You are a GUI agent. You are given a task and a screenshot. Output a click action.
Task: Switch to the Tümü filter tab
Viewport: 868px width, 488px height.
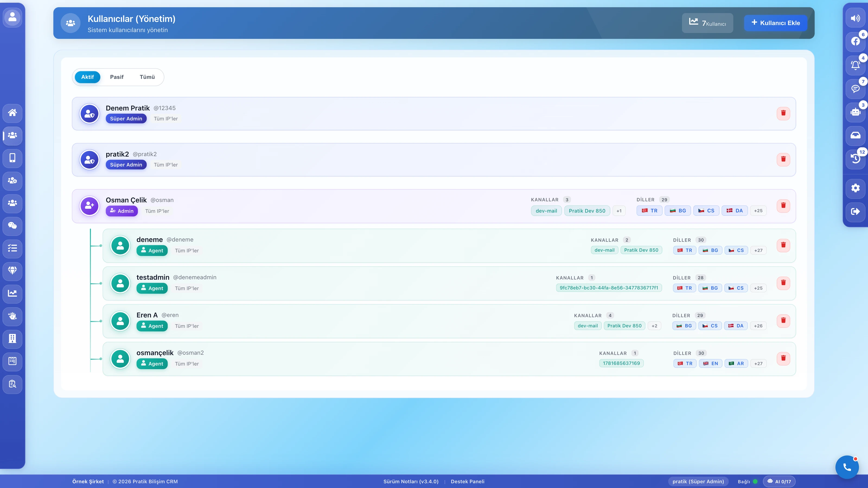tap(147, 77)
